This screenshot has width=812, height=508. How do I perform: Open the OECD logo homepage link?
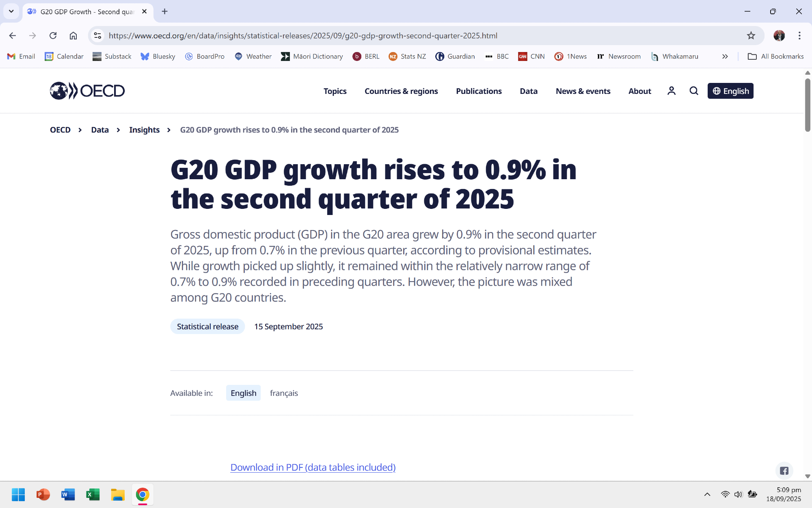click(87, 91)
